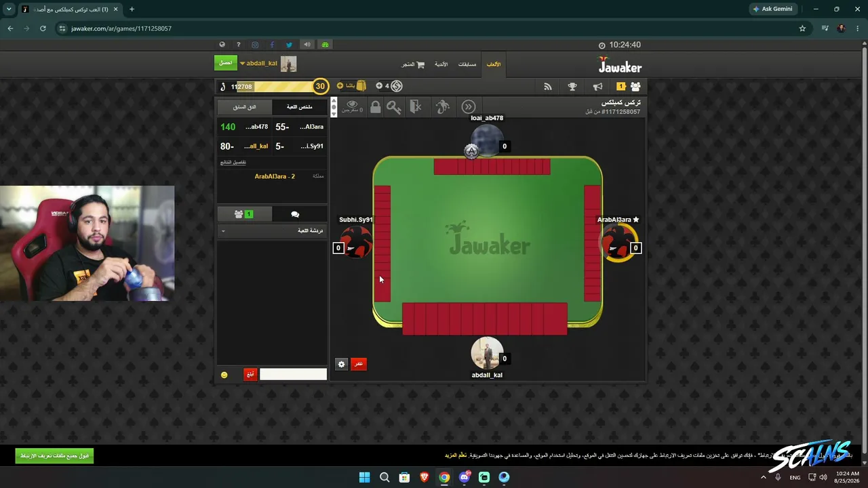
Task: Click the Jawaker logo in header
Action: point(620,65)
